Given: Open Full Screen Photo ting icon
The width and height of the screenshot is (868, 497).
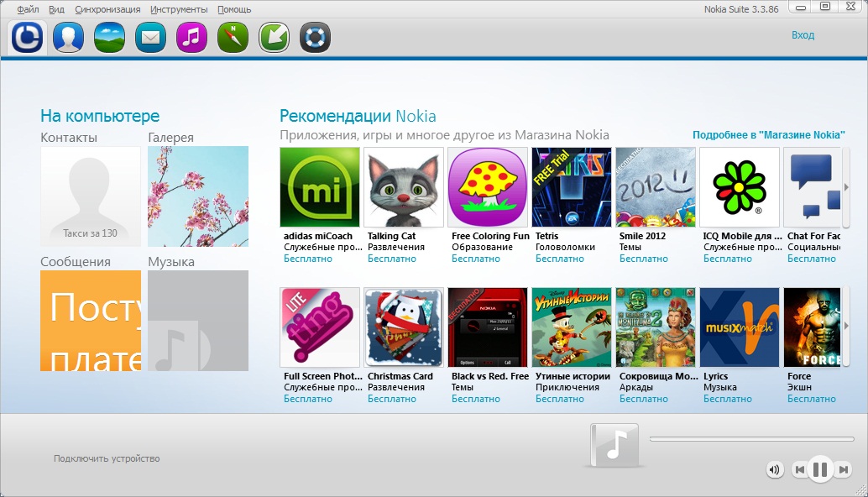Looking at the screenshot, I should coord(320,327).
